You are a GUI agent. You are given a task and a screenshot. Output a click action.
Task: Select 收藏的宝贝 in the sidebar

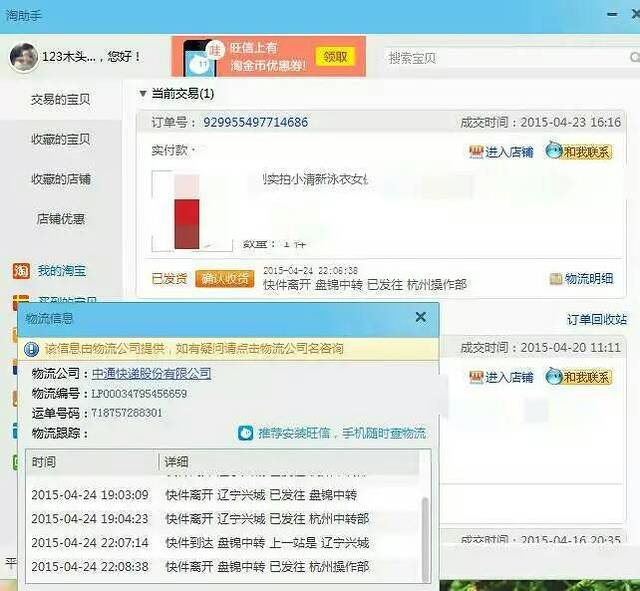60,139
